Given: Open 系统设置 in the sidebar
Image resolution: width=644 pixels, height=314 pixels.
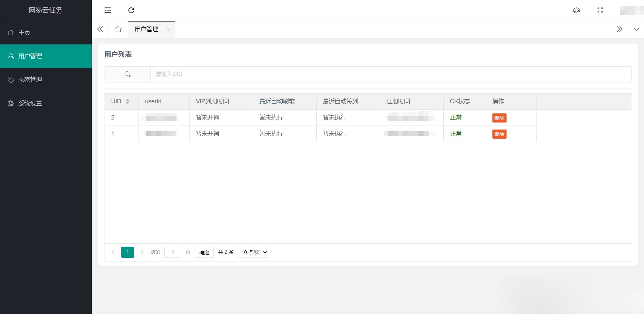Looking at the screenshot, I should 30,103.
